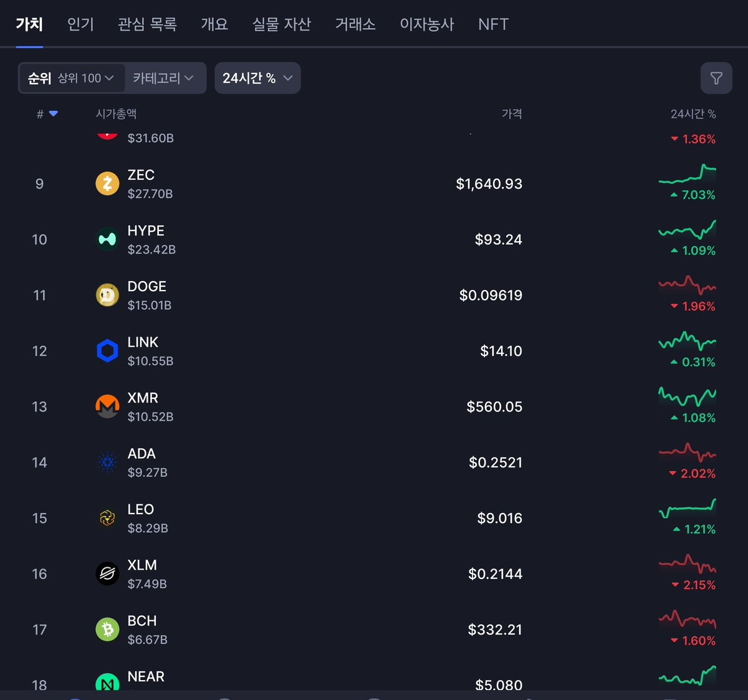Click BCH change value 1.60%

tap(699, 641)
